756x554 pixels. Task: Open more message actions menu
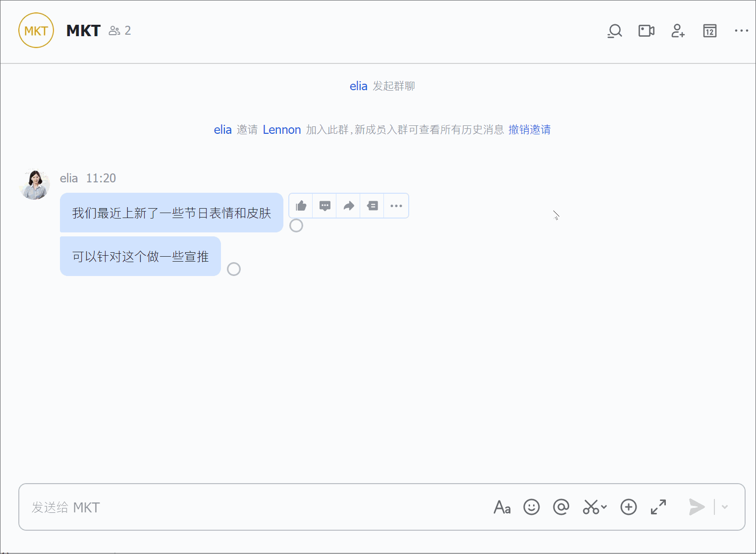396,206
